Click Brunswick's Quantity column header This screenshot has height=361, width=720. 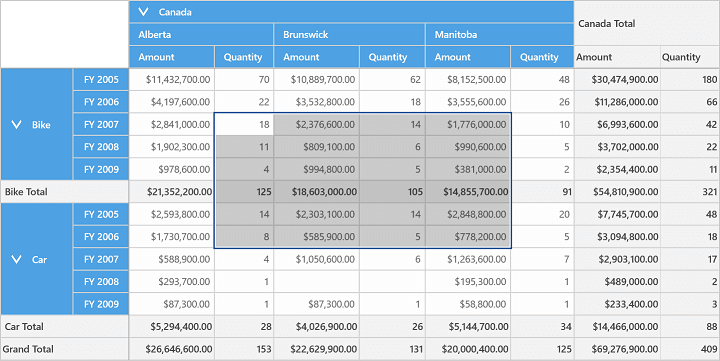pos(393,57)
